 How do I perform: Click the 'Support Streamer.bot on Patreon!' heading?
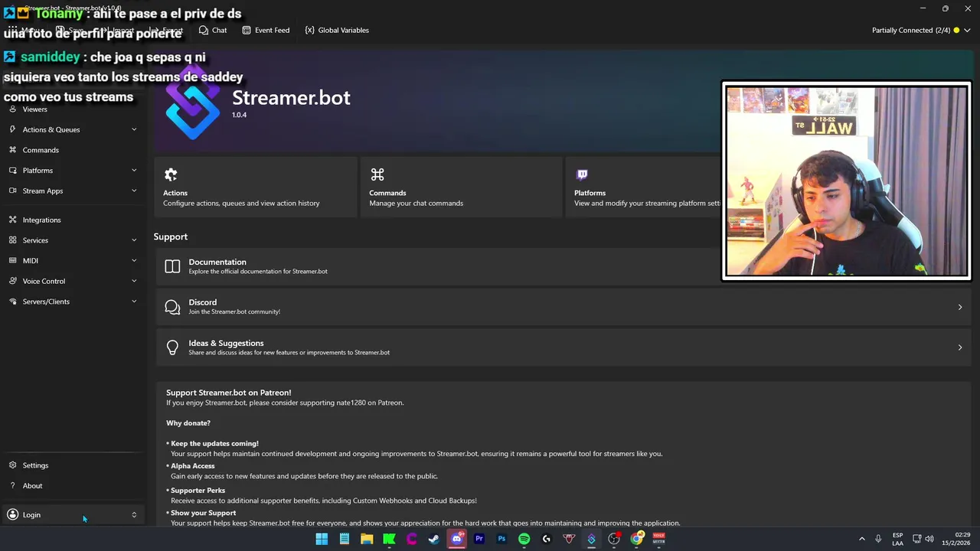[x=228, y=393]
